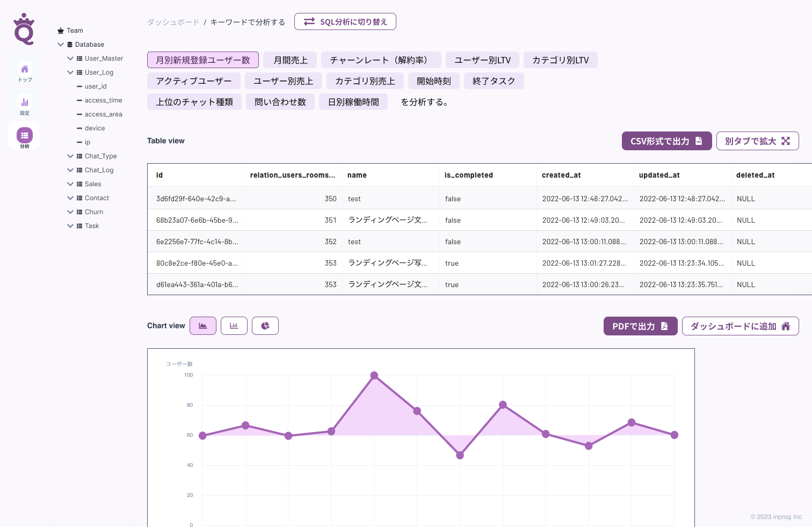
Task: Expand the Chat_Type table chevron
Action: pos(70,156)
